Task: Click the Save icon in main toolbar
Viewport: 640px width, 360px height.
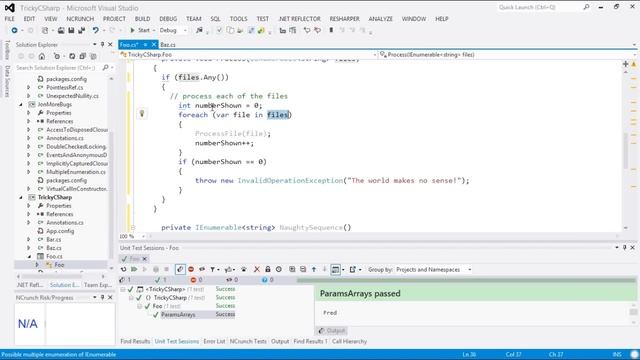Action: tap(71, 30)
